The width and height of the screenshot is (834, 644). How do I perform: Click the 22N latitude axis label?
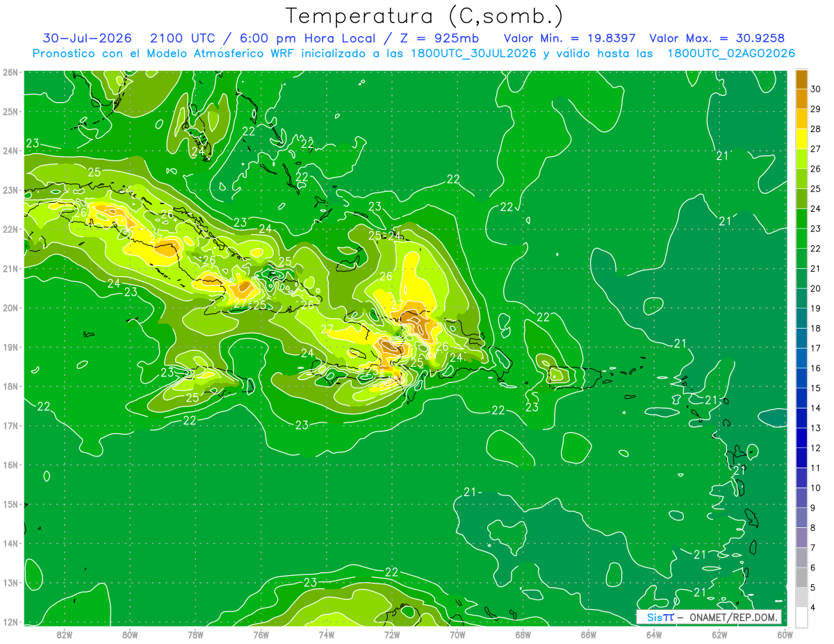[11, 229]
